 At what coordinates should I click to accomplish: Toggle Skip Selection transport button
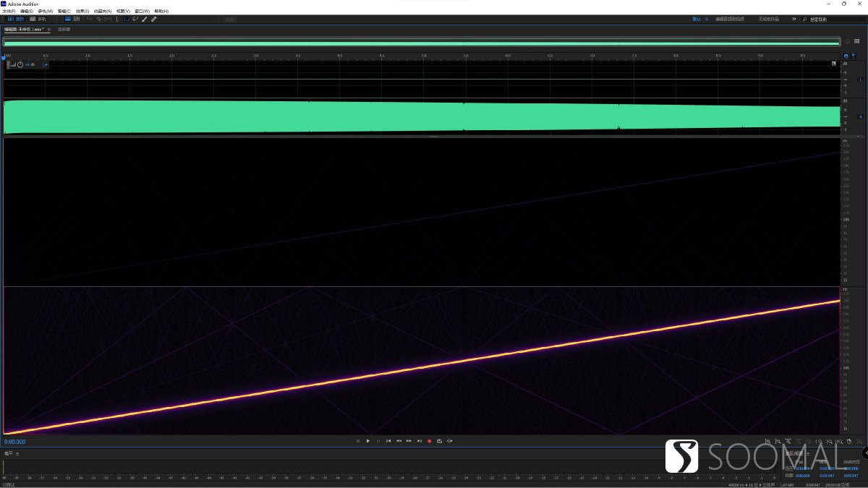[x=450, y=441]
